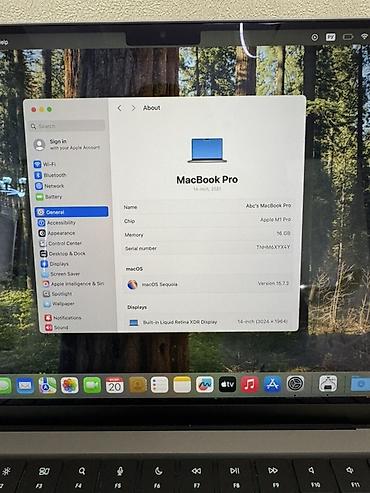This screenshot has width=370, height=493.
Task: Open Control Center settings
Action: tap(61, 243)
